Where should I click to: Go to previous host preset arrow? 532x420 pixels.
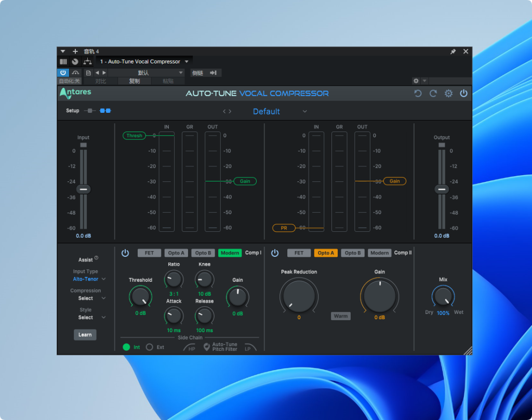tap(97, 73)
